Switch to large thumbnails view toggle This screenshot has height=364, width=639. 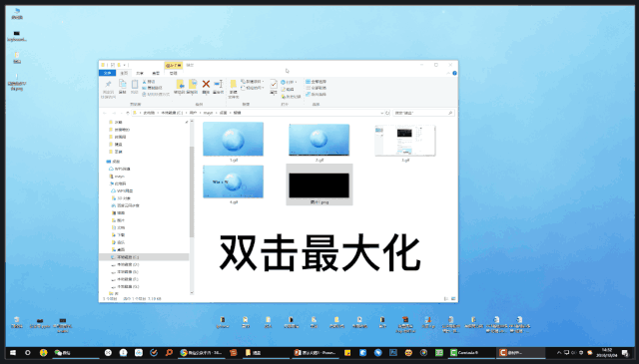point(453,299)
